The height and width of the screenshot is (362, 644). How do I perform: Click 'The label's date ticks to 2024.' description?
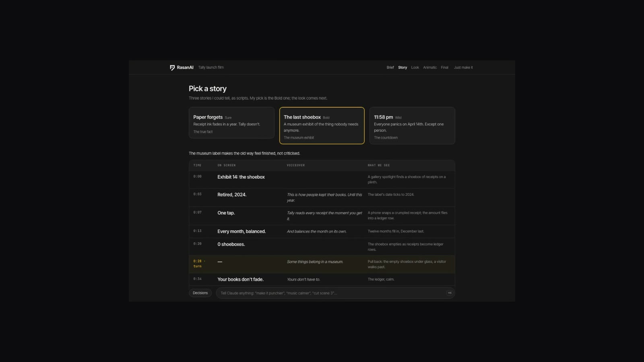pos(391,195)
